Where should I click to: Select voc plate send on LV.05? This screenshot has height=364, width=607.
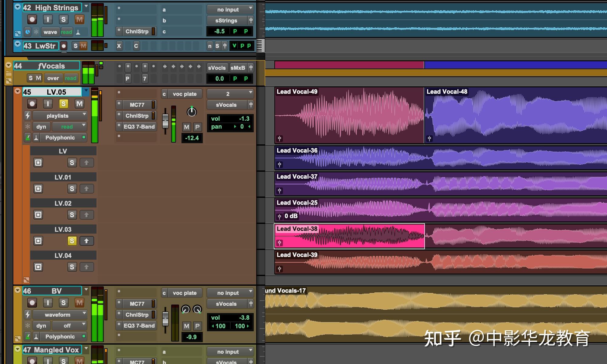tap(185, 94)
